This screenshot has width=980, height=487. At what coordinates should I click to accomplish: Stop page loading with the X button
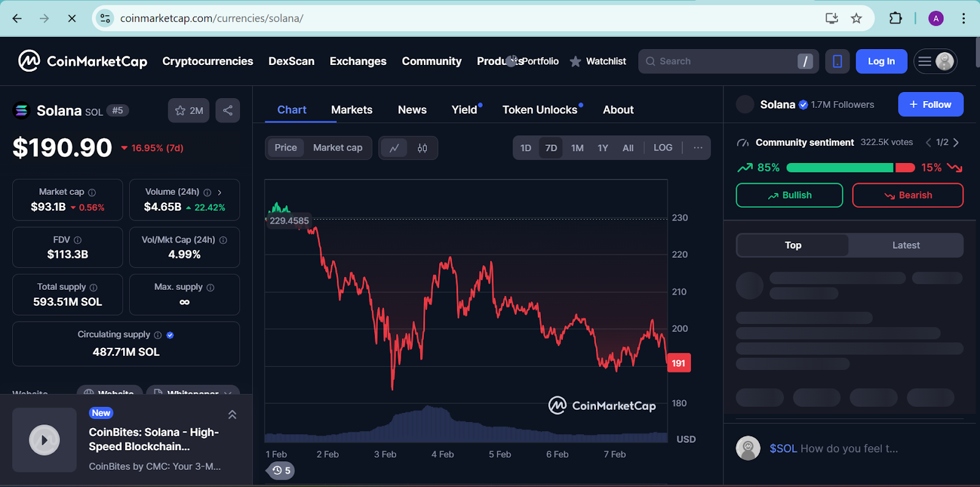pos(72,18)
